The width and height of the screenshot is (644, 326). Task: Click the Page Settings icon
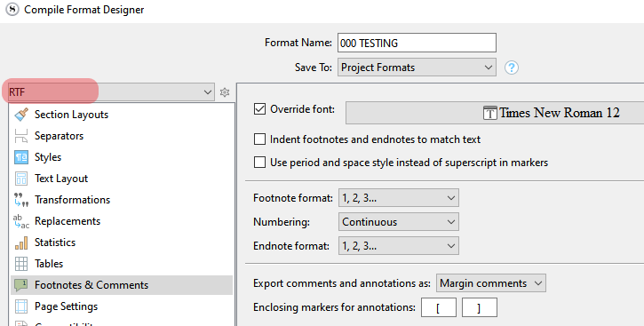(21, 306)
